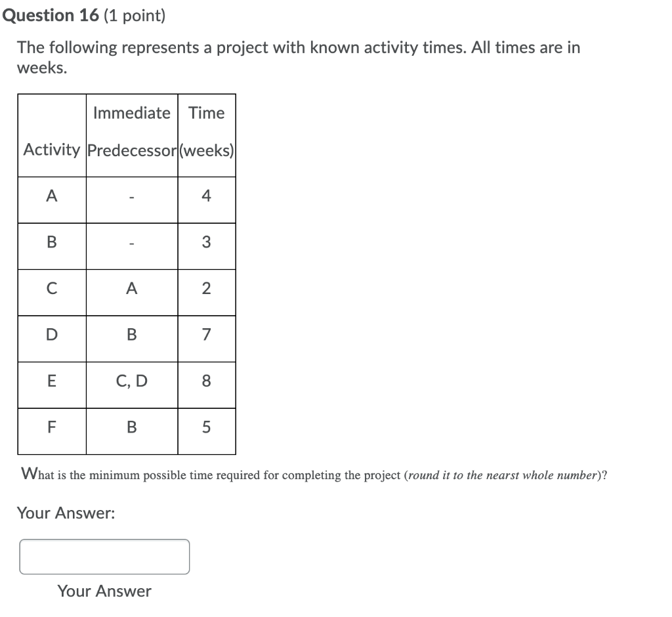Click the question text about minimum possible time
672x617 pixels.
pos(312,475)
